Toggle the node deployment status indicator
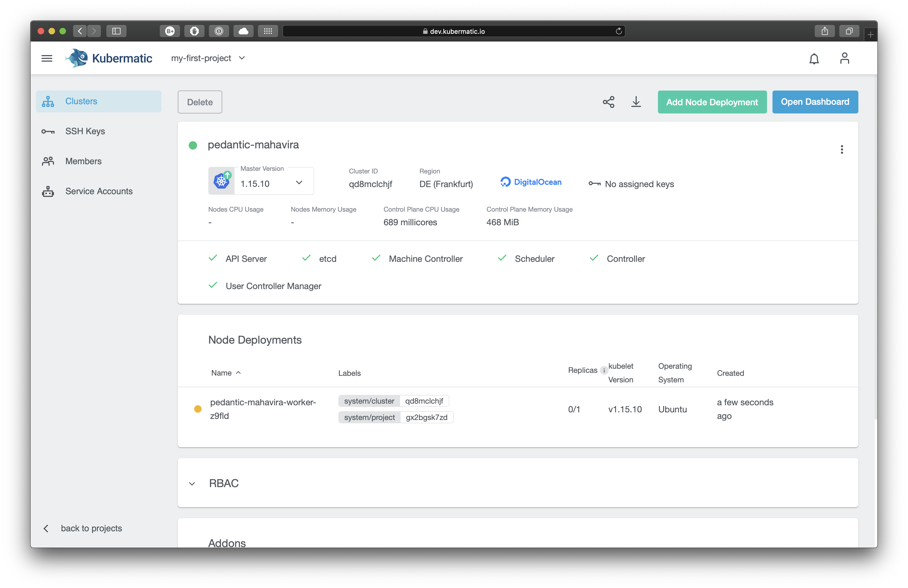 coord(198,409)
